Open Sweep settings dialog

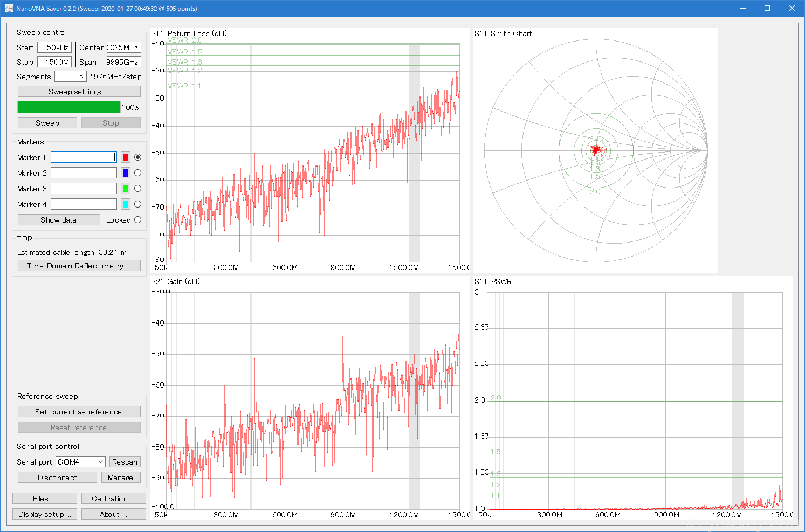click(x=79, y=92)
